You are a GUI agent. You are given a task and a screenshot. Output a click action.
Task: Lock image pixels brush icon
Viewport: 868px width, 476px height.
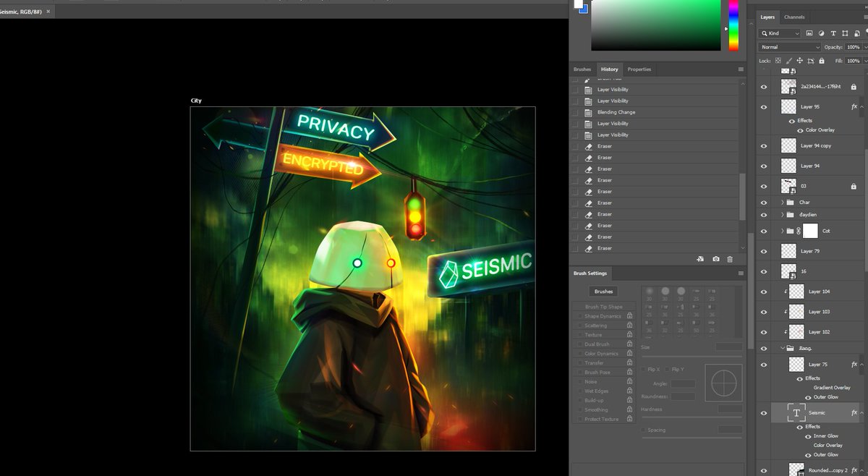[789, 61]
